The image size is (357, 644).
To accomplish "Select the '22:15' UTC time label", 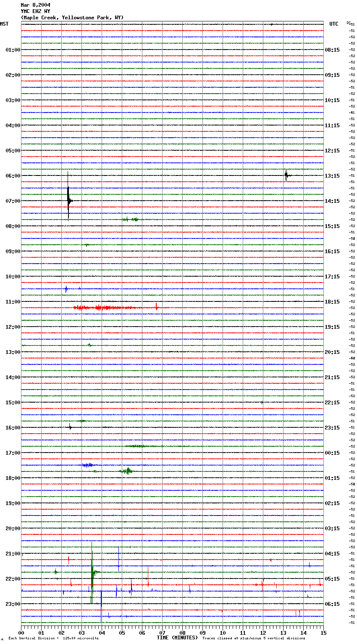I will 332,403.
